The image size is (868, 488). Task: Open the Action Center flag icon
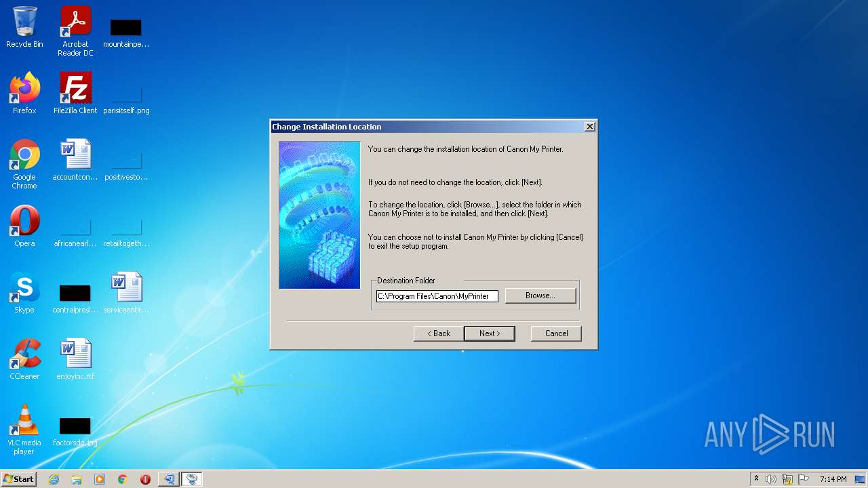click(x=804, y=479)
